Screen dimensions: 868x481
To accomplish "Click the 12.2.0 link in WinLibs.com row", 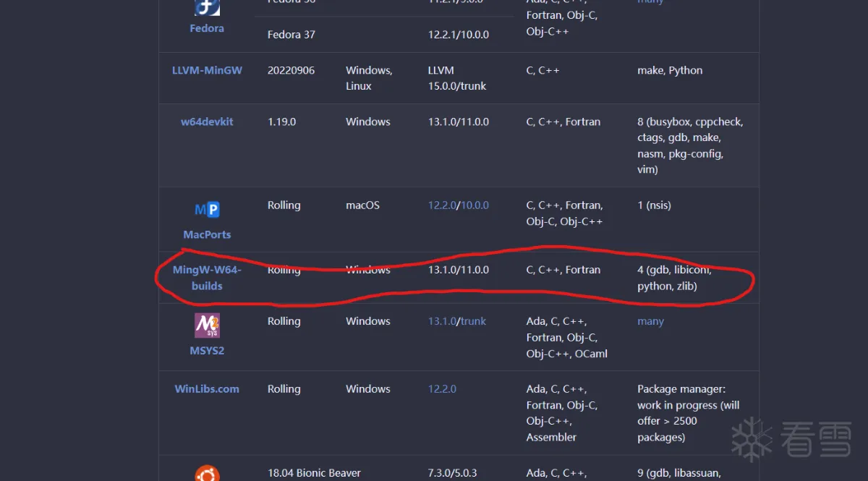I will (442, 388).
